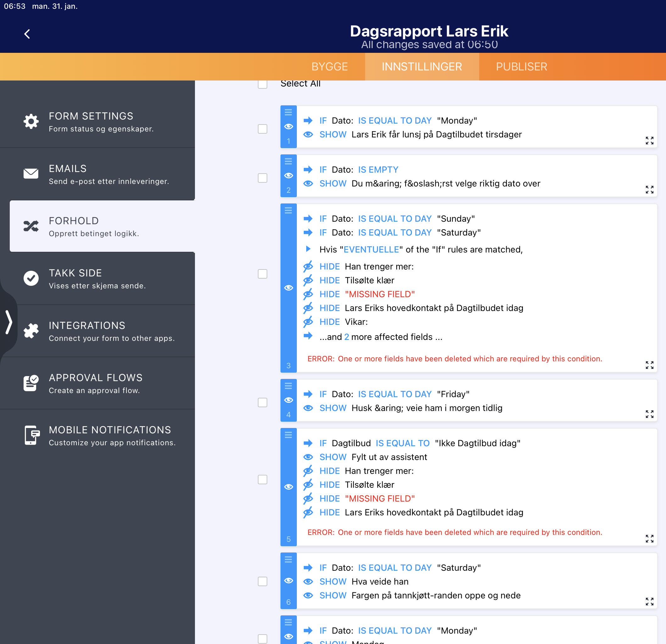
Task: Open Integrations puzzle piece section
Action: (x=31, y=331)
